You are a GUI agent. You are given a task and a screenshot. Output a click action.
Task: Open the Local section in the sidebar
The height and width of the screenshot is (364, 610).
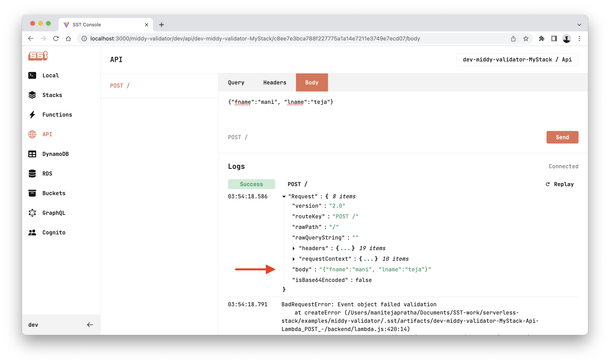click(51, 75)
